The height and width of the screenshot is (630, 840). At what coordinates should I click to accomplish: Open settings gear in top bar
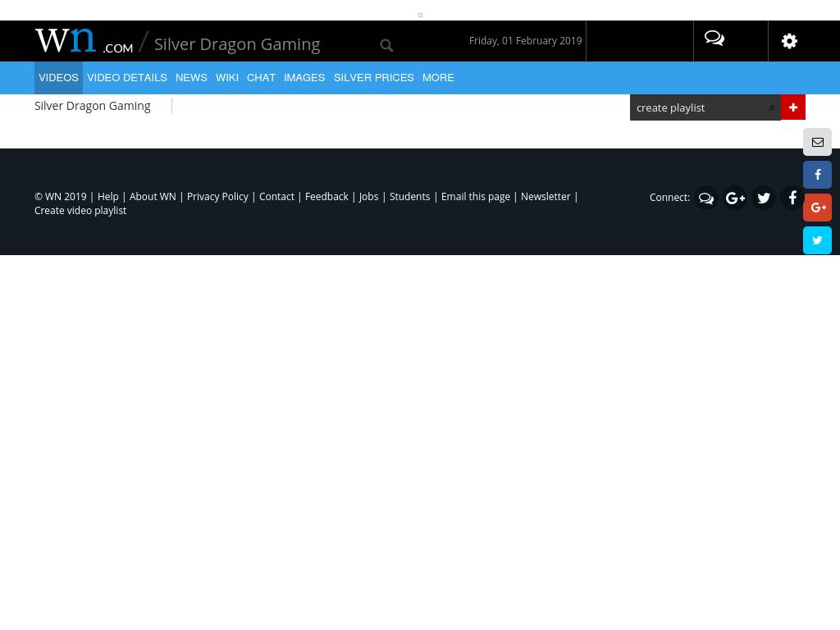click(789, 41)
